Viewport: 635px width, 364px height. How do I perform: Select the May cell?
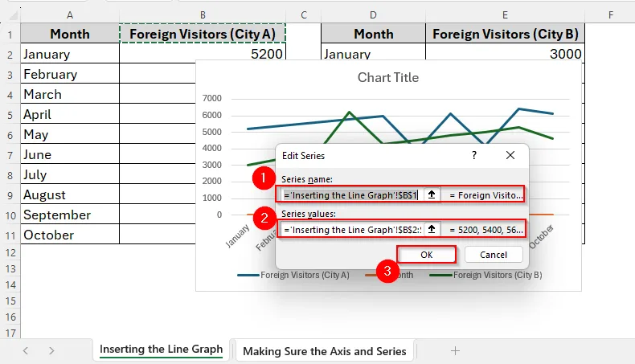click(x=70, y=134)
